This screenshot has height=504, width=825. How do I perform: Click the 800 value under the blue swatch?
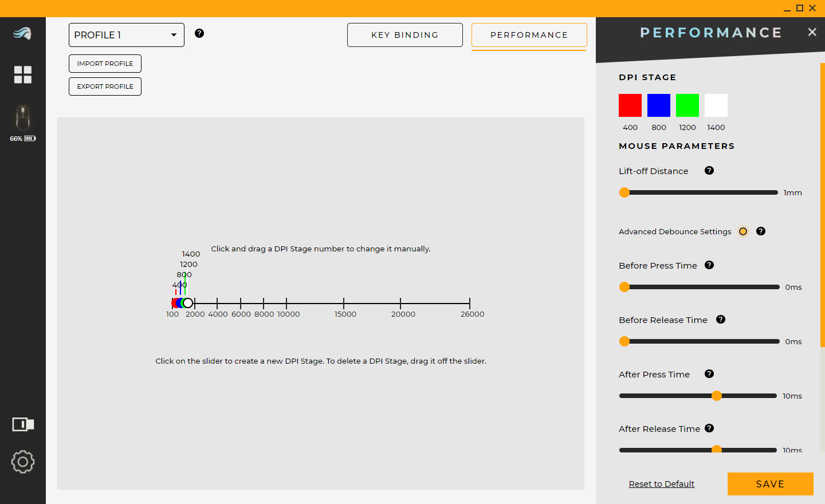(659, 127)
